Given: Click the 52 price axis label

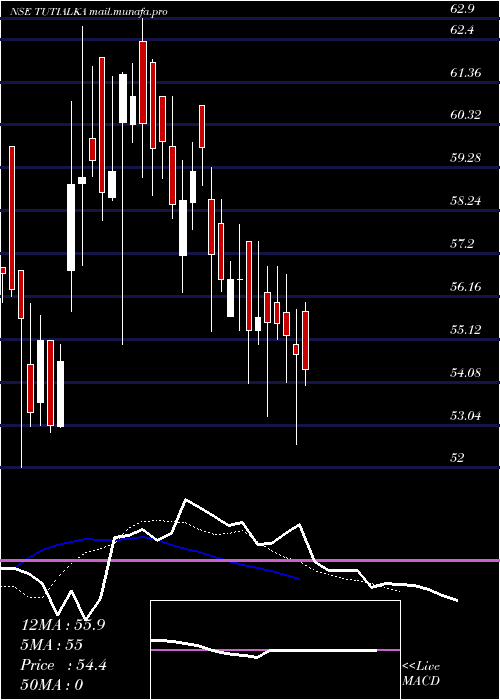Looking at the screenshot, I should [x=458, y=458].
